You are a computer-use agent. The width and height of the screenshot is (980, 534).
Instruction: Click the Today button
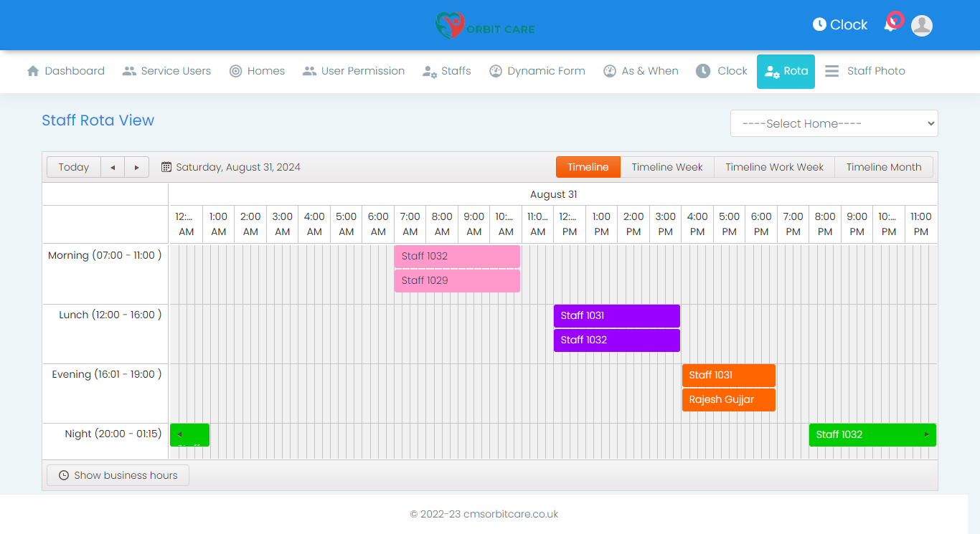coord(74,167)
